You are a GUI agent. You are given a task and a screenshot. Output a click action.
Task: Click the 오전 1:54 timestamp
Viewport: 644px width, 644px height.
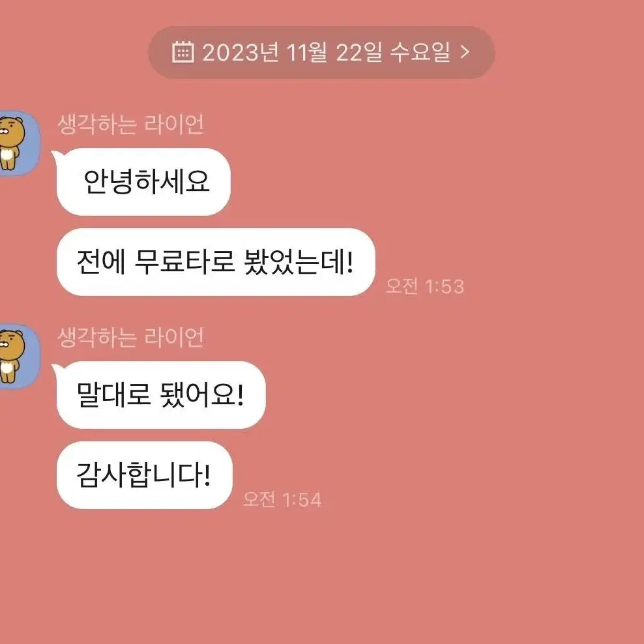click(282, 499)
